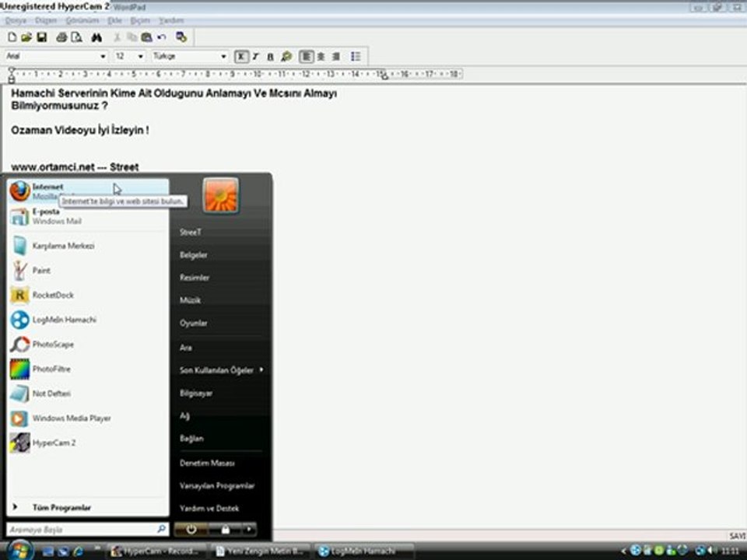
Task: Toggle underline formatting button
Action: 270,57
